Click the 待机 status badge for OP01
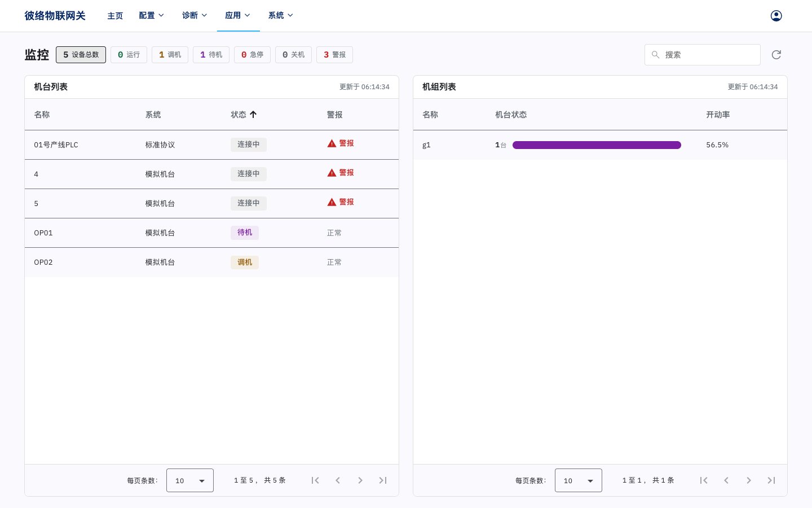Viewport: 812px width, 508px height. click(245, 233)
